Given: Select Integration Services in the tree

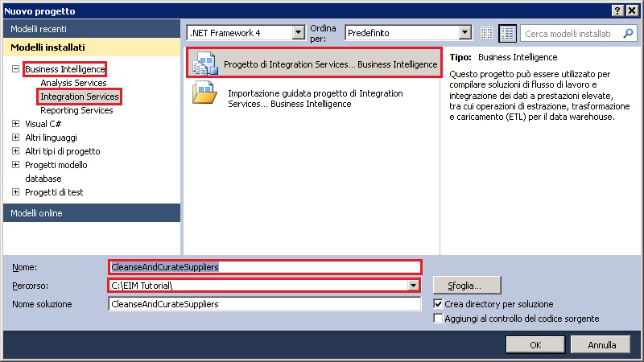Looking at the screenshot, I should click(79, 97).
